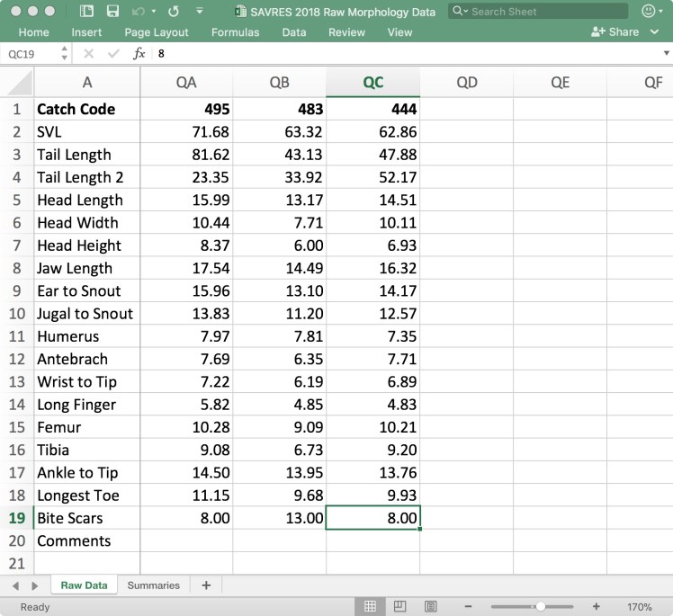The height and width of the screenshot is (616, 673).
Task: Click the Name Box showing QC19
Action: (30, 54)
